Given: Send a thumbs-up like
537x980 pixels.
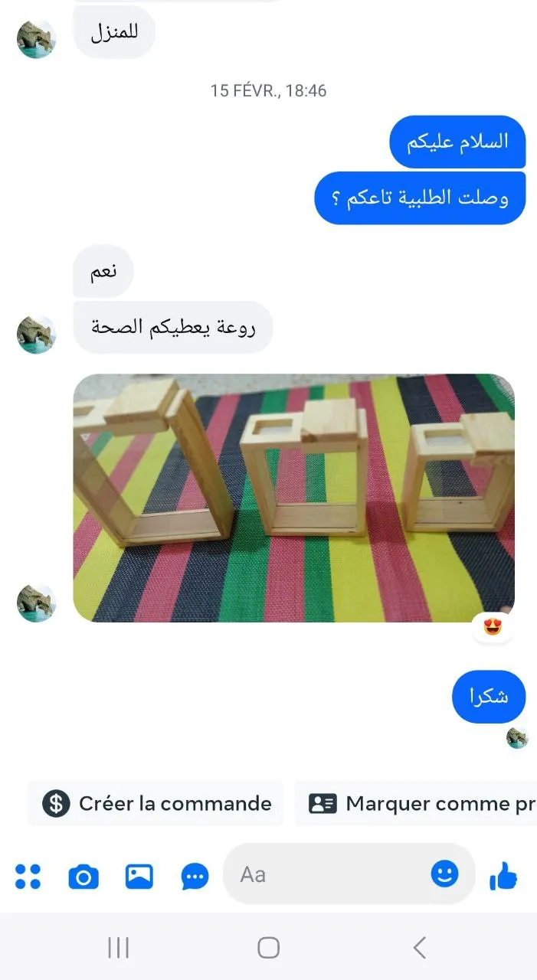Looking at the screenshot, I should click(x=503, y=875).
